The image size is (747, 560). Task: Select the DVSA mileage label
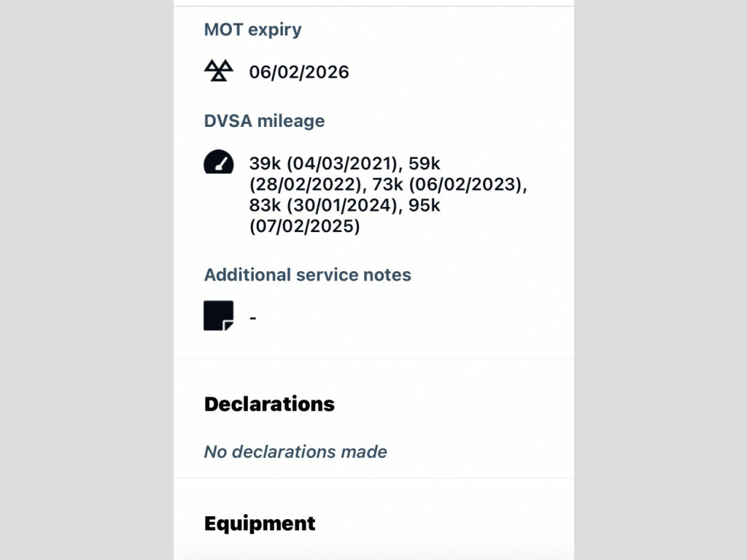coord(264,121)
